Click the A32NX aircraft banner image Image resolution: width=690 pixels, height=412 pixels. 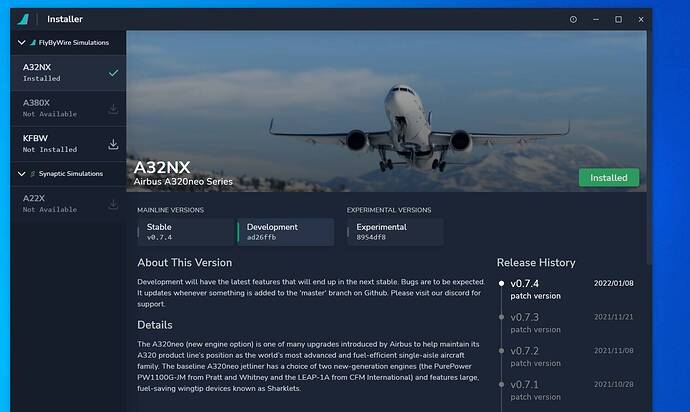coord(386,111)
